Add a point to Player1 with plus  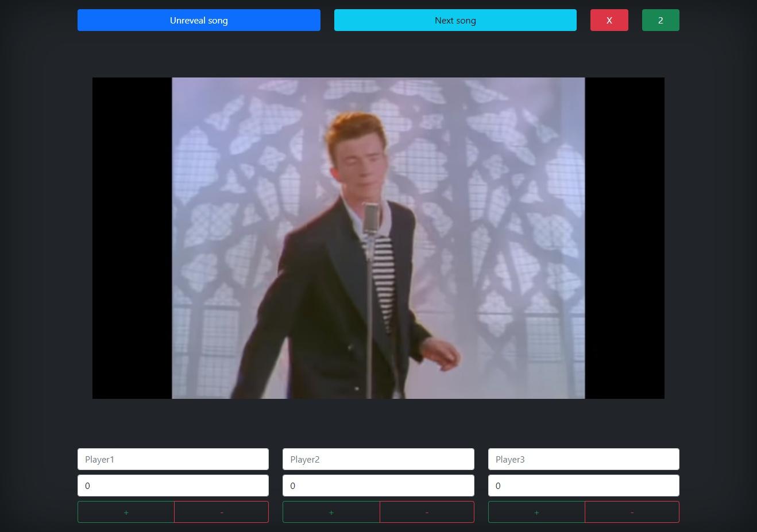[126, 512]
